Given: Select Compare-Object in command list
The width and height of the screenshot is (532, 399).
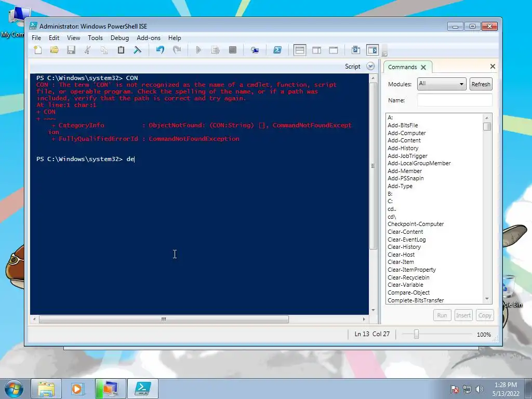Looking at the screenshot, I should (408, 292).
